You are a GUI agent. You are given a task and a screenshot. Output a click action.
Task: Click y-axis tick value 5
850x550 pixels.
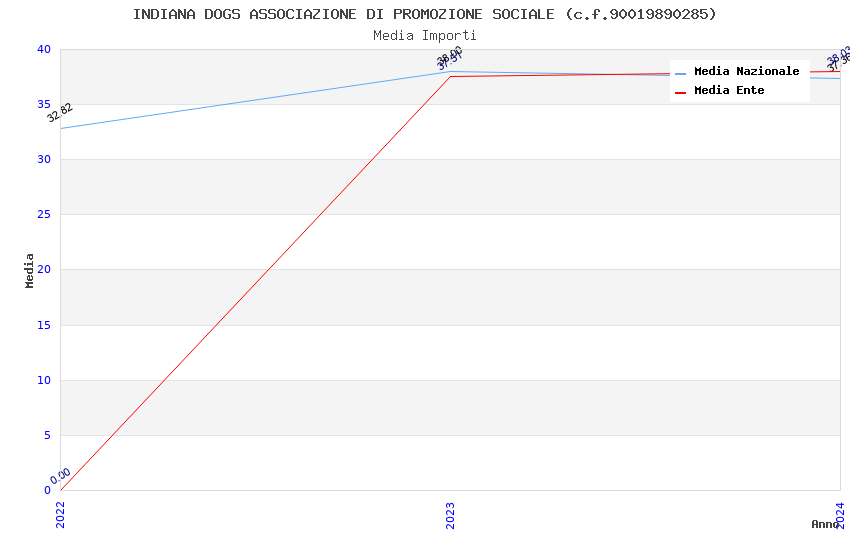pyautogui.click(x=48, y=435)
